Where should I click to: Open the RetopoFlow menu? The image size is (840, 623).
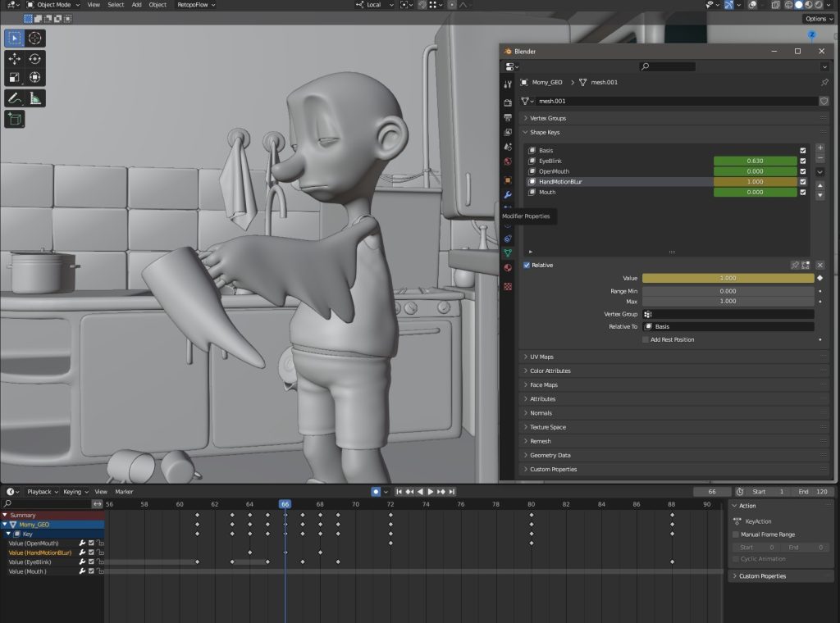(x=196, y=5)
